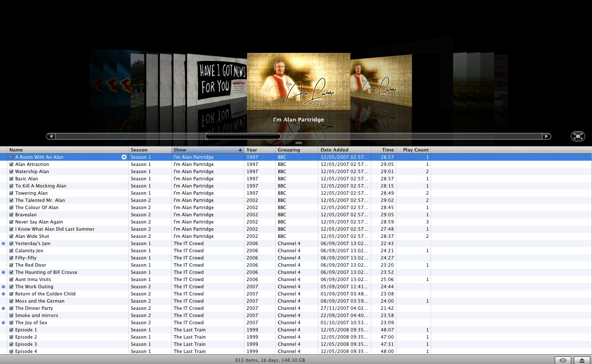The height and width of the screenshot is (364, 592).
Task: Select Episode 2 of The Last Train
Action: coord(296,337)
